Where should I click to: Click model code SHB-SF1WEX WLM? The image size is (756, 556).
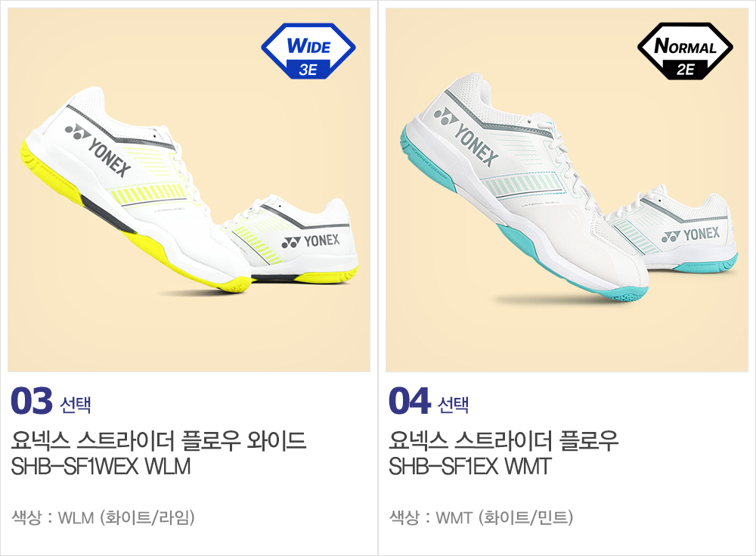click(x=101, y=467)
